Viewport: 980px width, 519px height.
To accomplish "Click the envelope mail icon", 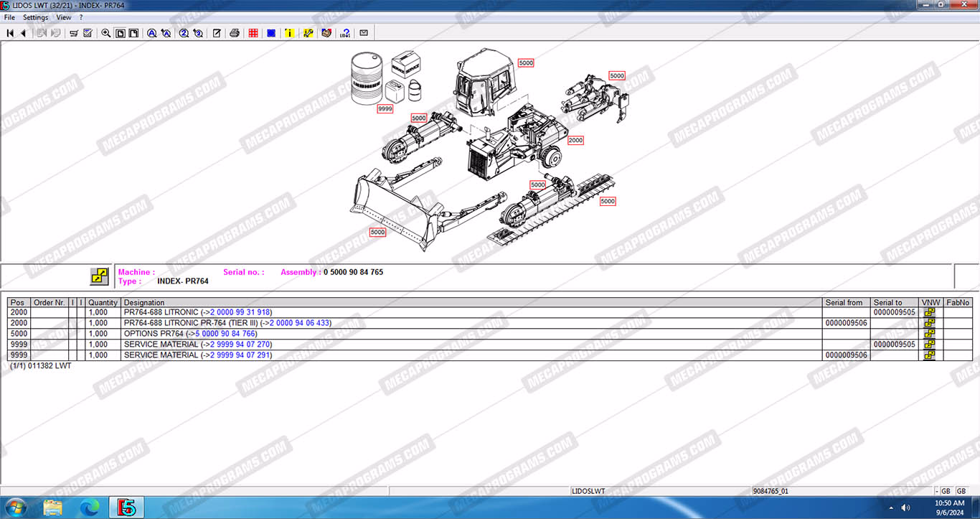I will click(364, 33).
